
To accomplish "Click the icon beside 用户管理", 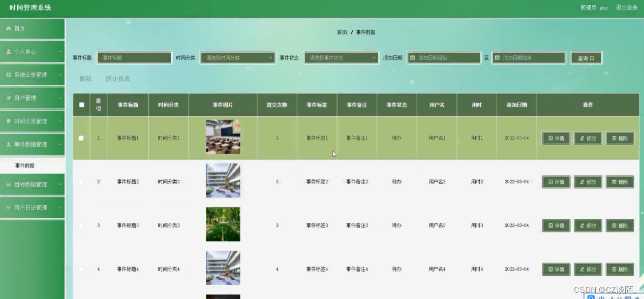I will [x=9, y=98].
